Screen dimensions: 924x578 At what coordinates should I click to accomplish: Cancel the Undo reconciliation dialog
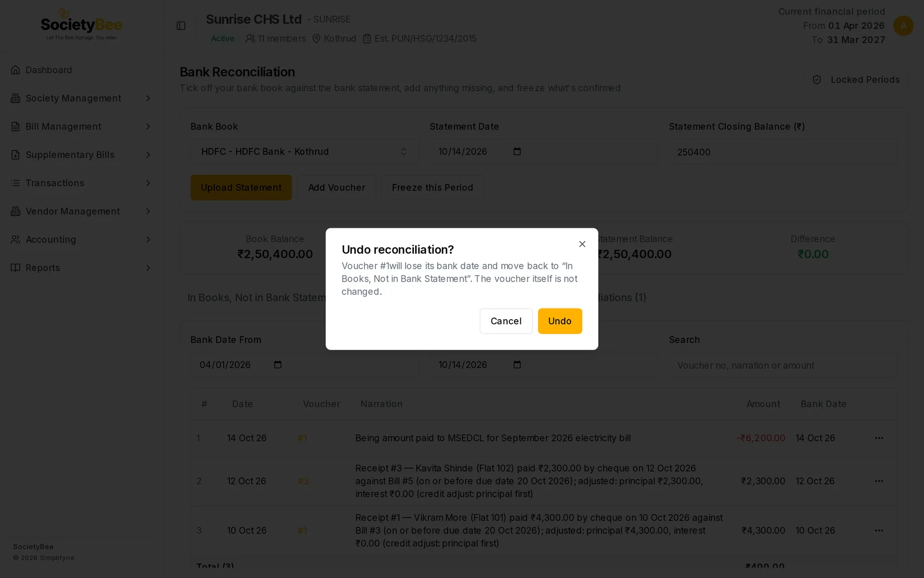click(x=506, y=321)
